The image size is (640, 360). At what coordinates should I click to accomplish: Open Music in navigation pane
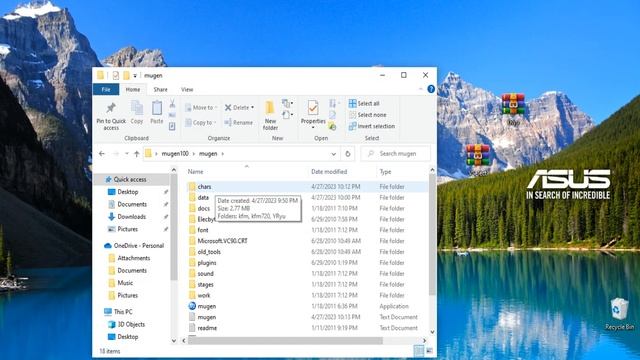pos(125,283)
